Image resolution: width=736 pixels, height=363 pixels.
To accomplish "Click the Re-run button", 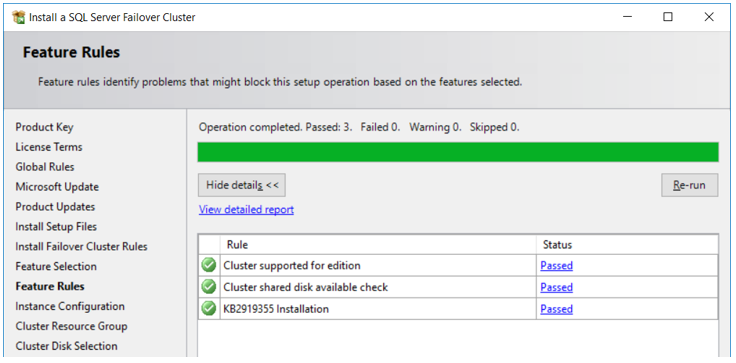I will coord(690,185).
